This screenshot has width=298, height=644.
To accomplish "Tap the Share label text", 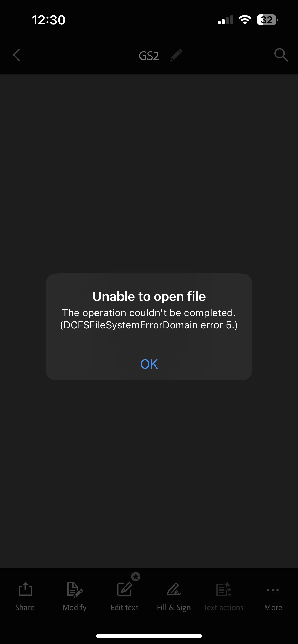I will pyautogui.click(x=25, y=607).
